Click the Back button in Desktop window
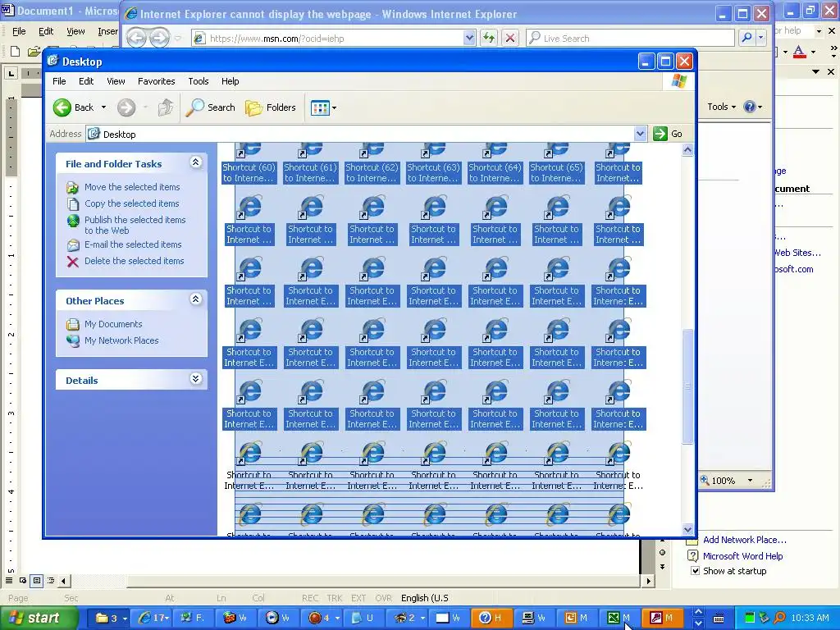The height and width of the screenshot is (630, 840). coord(74,107)
